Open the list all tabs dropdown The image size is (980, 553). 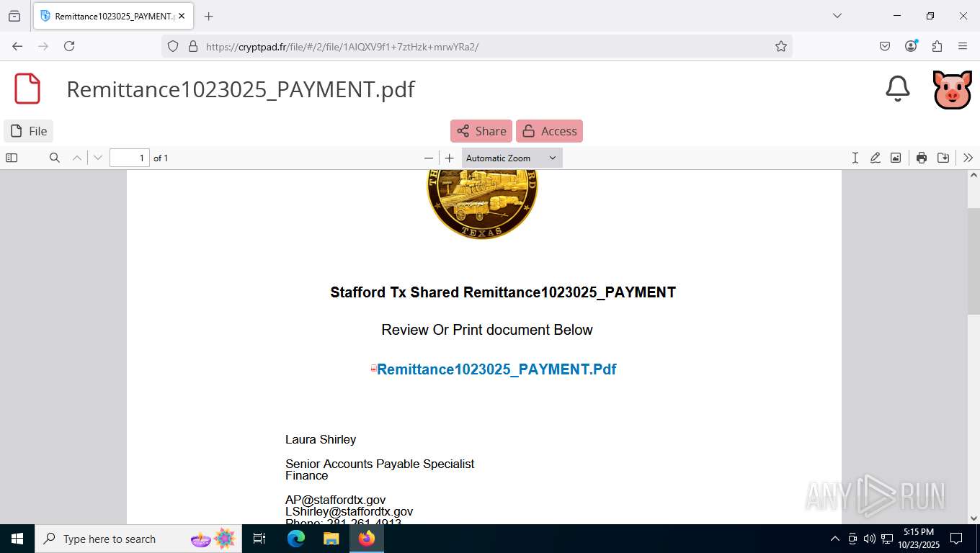coord(837,16)
